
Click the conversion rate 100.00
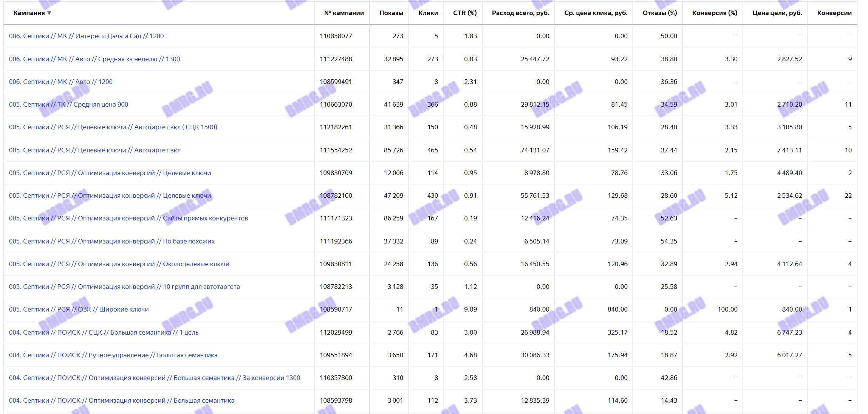coord(727,309)
